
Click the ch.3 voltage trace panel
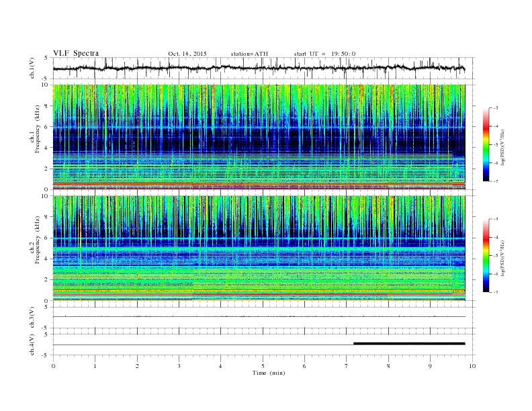(x=263, y=318)
